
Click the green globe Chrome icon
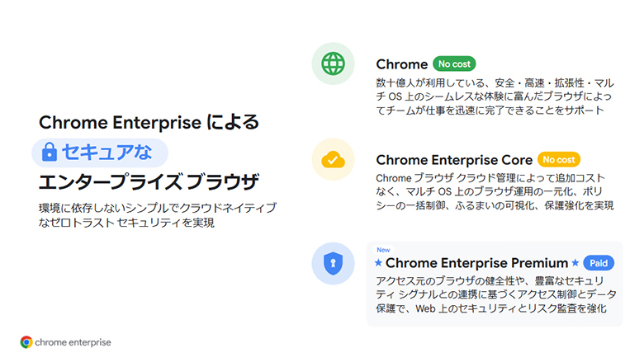coord(334,63)
